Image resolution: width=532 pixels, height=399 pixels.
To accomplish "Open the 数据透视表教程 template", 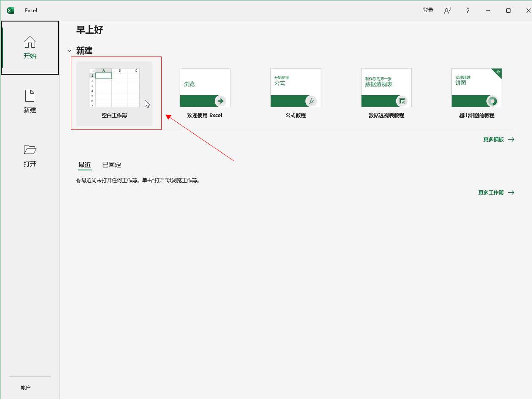I will point(386,94).
